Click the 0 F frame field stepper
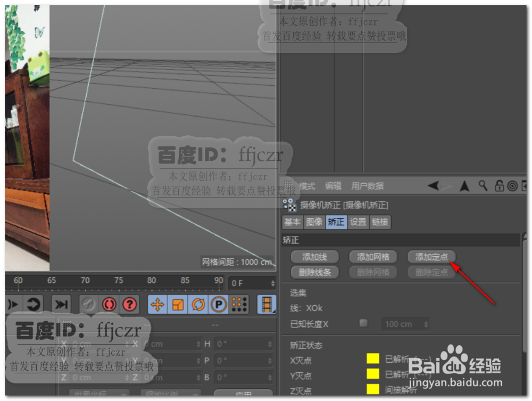The width and height of the screenshot is (532, 401). [273, 283]
